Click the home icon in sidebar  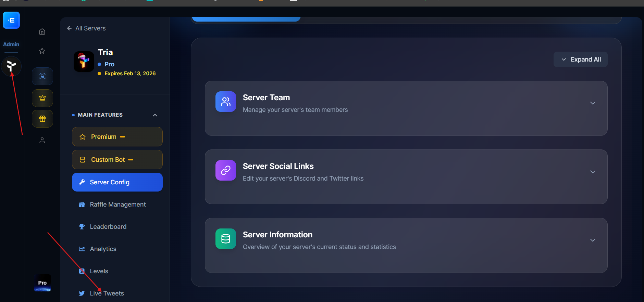click(42, 32)
